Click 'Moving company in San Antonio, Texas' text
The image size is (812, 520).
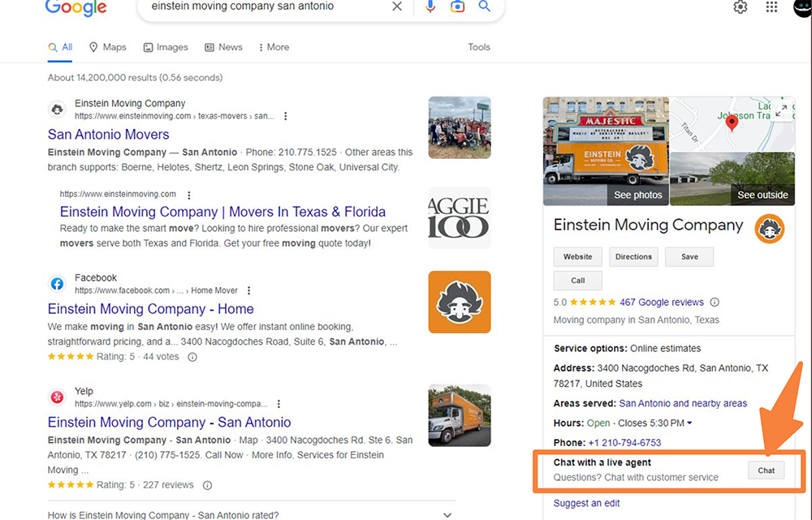tap(636, 320)
